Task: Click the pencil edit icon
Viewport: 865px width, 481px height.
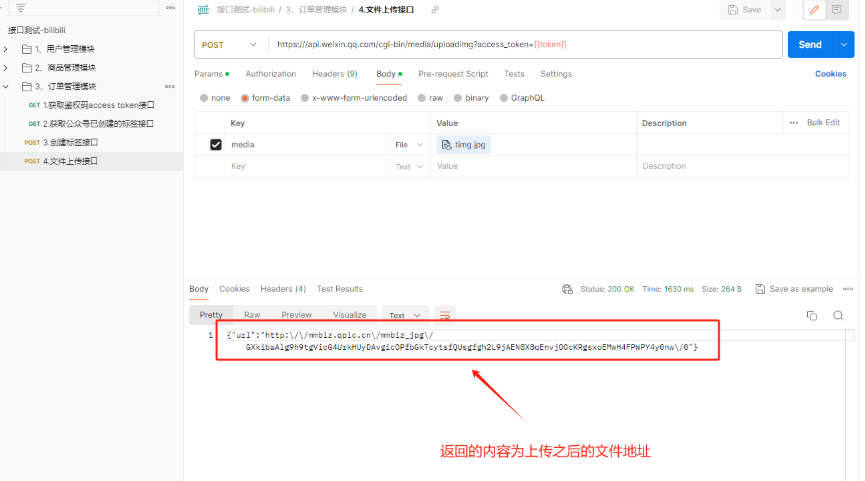Action: (814, 9)
